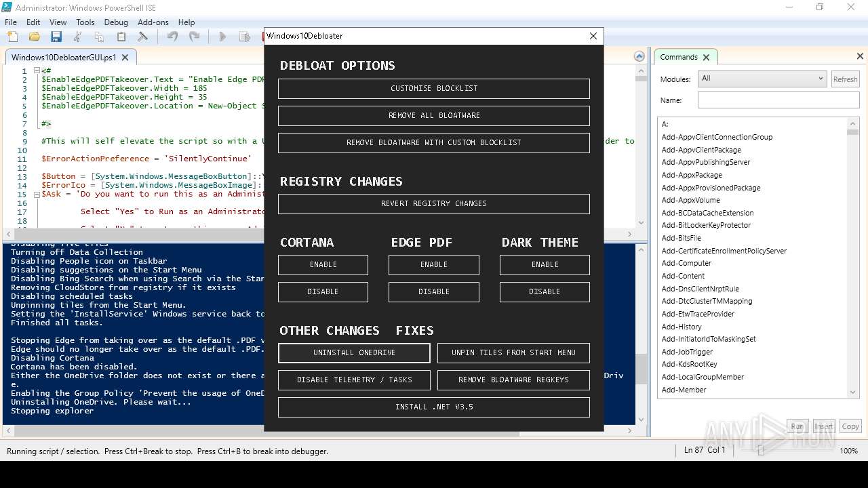
Task: Click Revert Registry Changes button
Action: click(x=434, y=203)
